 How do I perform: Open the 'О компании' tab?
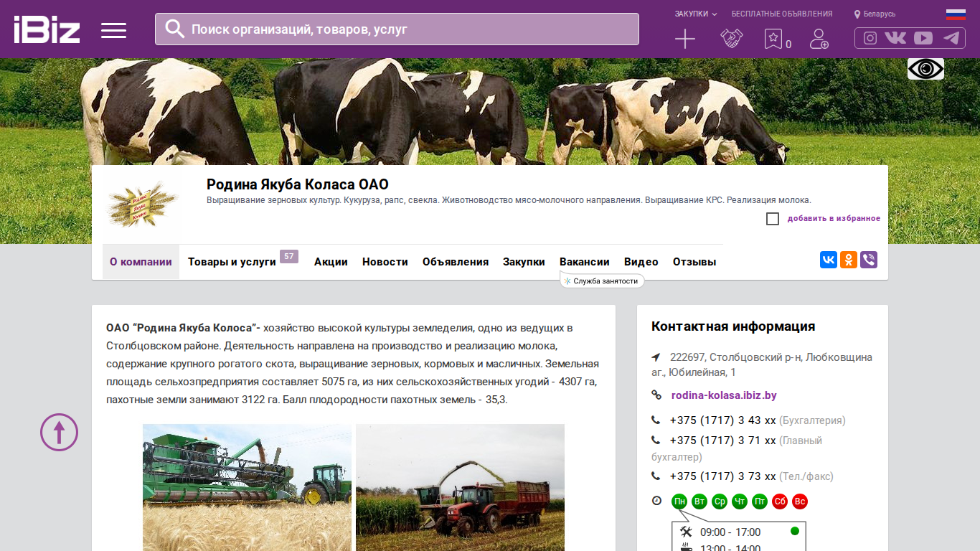pyautogui.click(x=141, y=262)
